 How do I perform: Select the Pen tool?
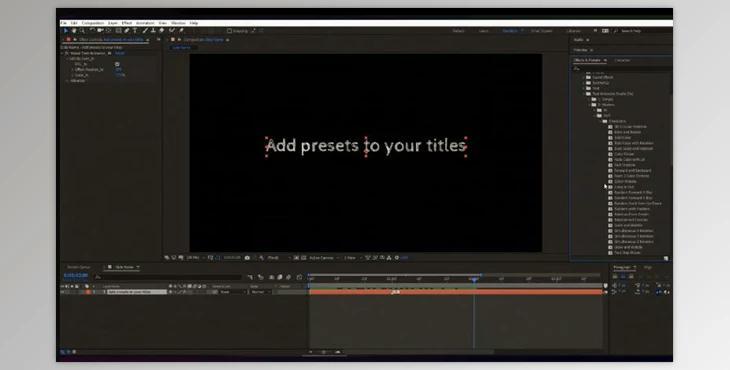point(127,31)
